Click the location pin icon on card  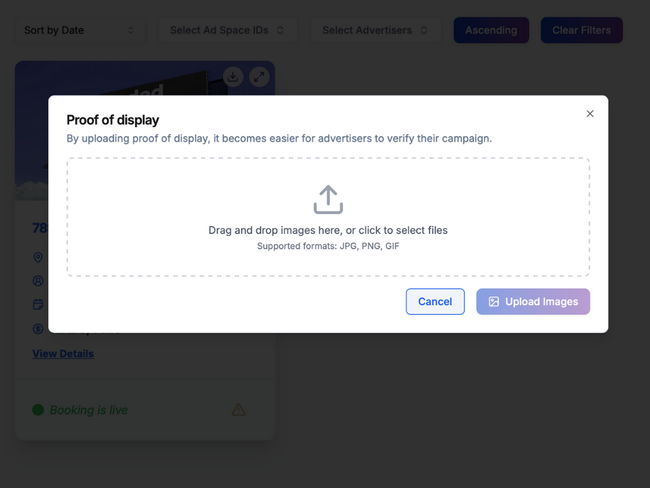click(39, 258)
